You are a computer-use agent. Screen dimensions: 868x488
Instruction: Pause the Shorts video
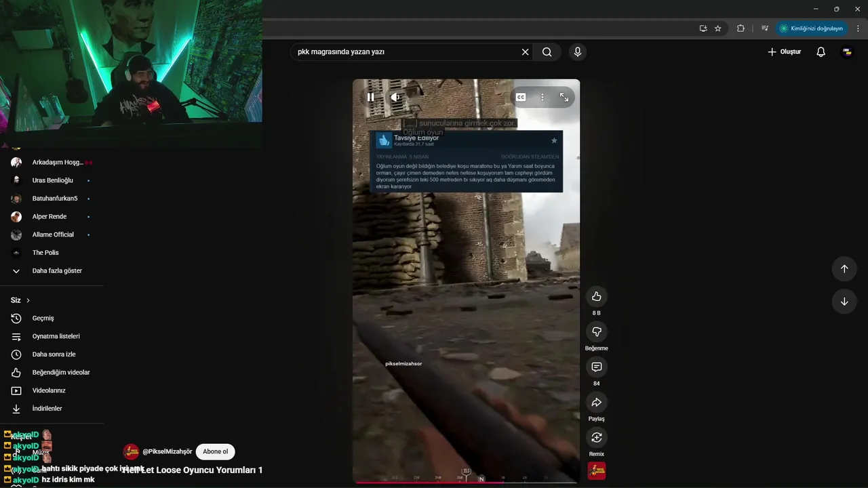coord(370,97)
